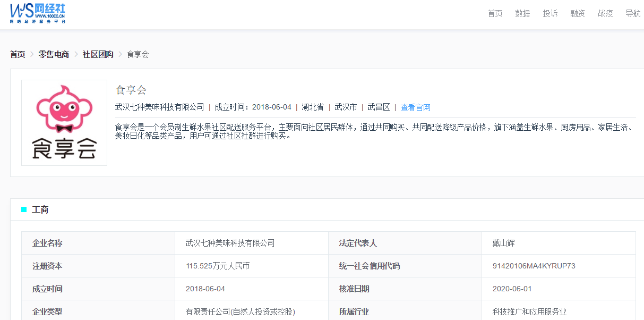The image size is (644, 320).
Task: Select the 所属行业 table label
Action: tap(354, 311)
